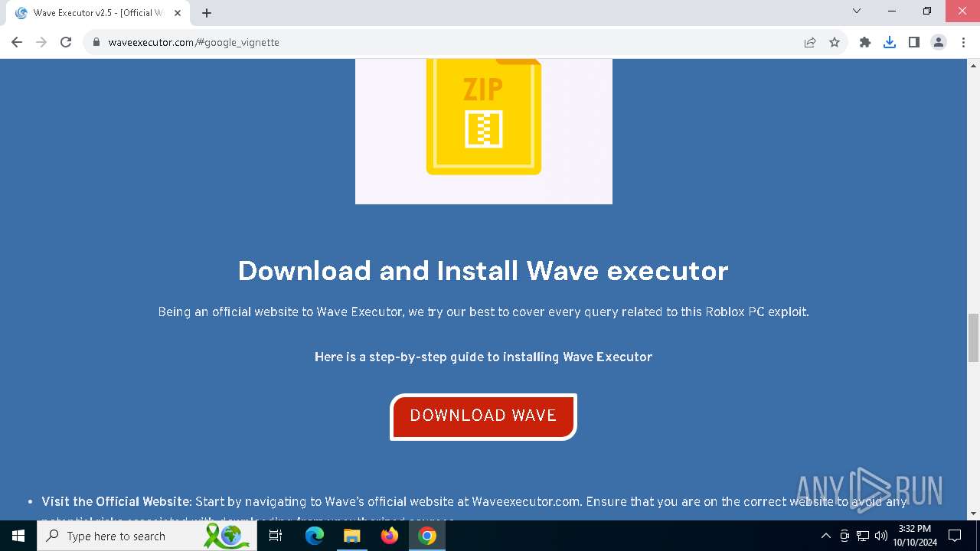Open the taskbar clock and date
Image resolution: width=980 pixels, height=551 pixels.
click(x=915, y=536)
